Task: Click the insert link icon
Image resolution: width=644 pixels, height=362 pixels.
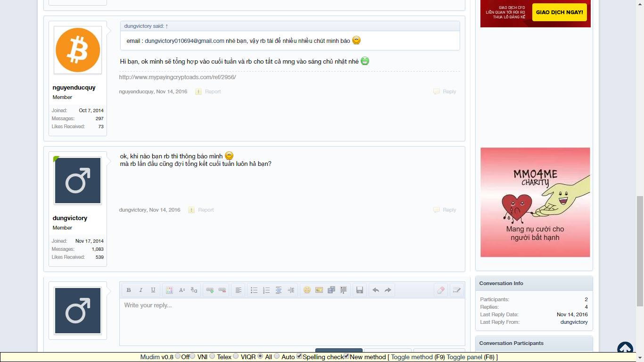Action: tap(210, 290)
